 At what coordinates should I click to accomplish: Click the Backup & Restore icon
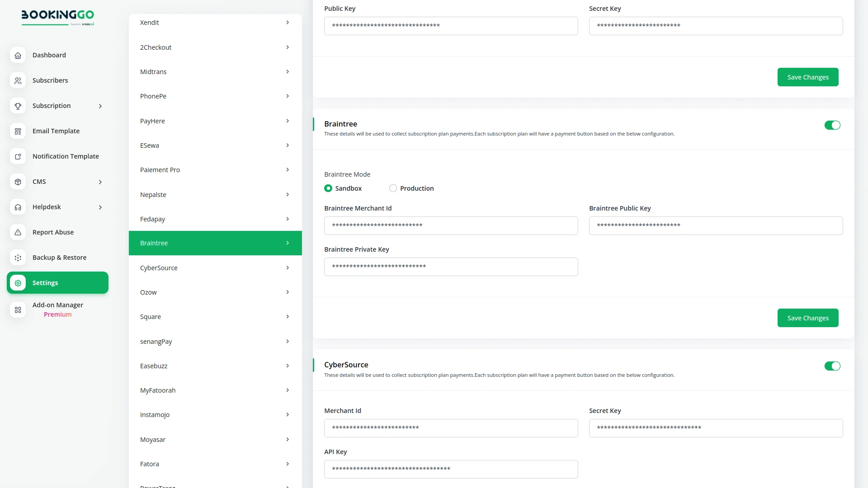pos(18,258)
